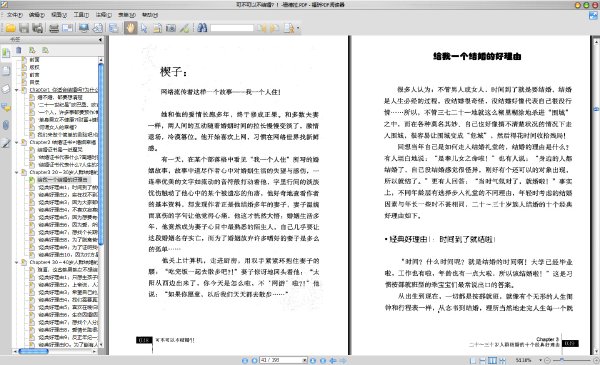Open dropdown arrow beside last toolbar search icon
This screenshot has width=600, height=365.
(x=298, y=28)
